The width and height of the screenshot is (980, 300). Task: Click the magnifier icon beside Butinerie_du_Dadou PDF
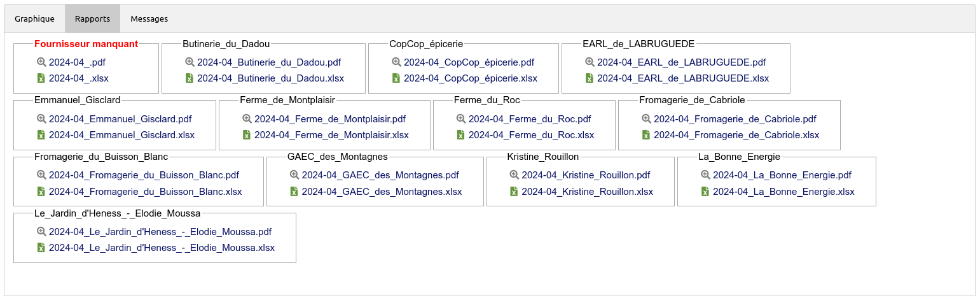click(190, 62)
